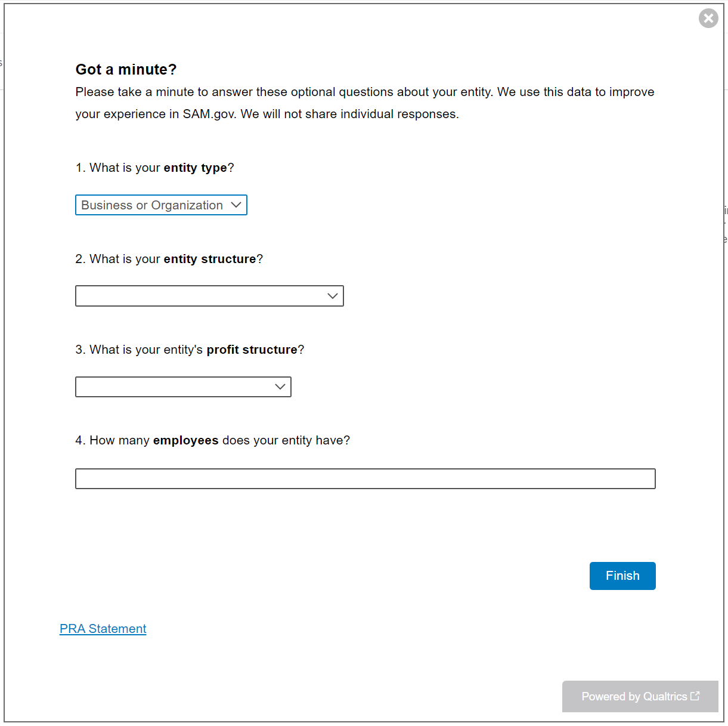Click the selected 'Business or Organization' text
The image size is (728, 726).
pyautogui.click(x=152, y=205)
